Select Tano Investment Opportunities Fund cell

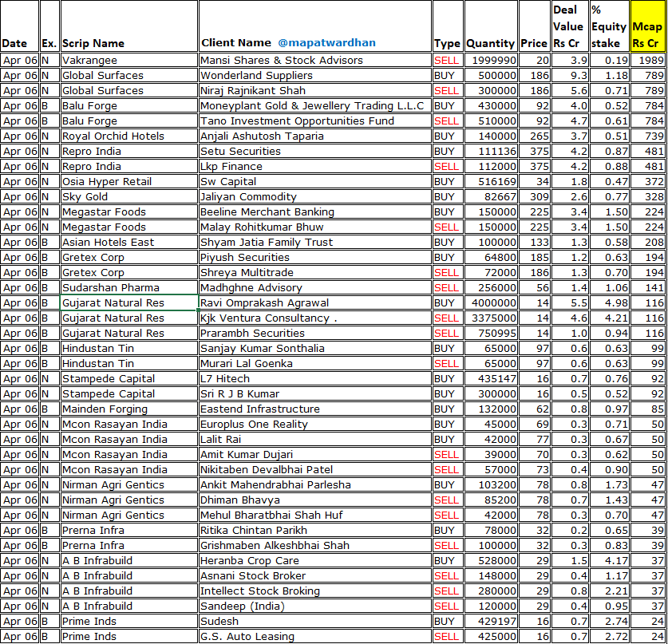tap(314, 121)
